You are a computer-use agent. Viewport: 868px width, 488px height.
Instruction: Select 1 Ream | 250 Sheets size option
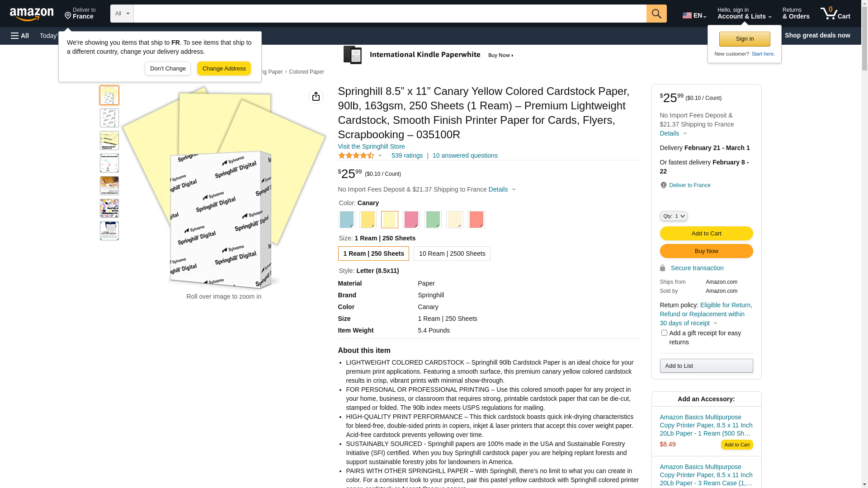(373, 253)
